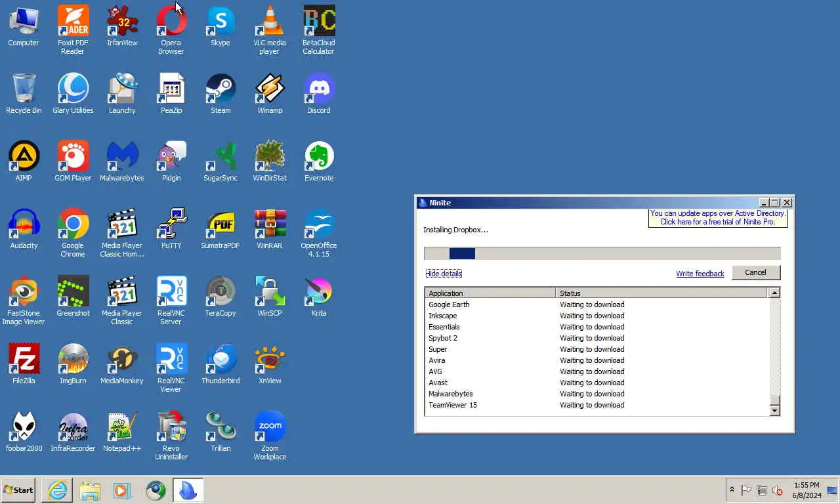Screen dimensions: 840x504
Task: Select the Revo Uninstaller desktop icon
Action: [x=171, y=435]
